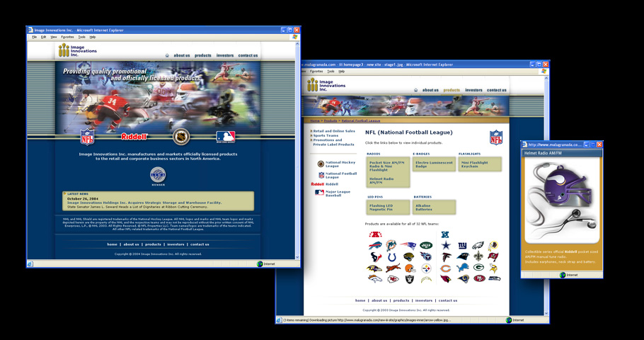Click the San Francisco 49ers logo
Image resolution: width=644 pixels, height=340 pixels.
click(x=479, y=278)
